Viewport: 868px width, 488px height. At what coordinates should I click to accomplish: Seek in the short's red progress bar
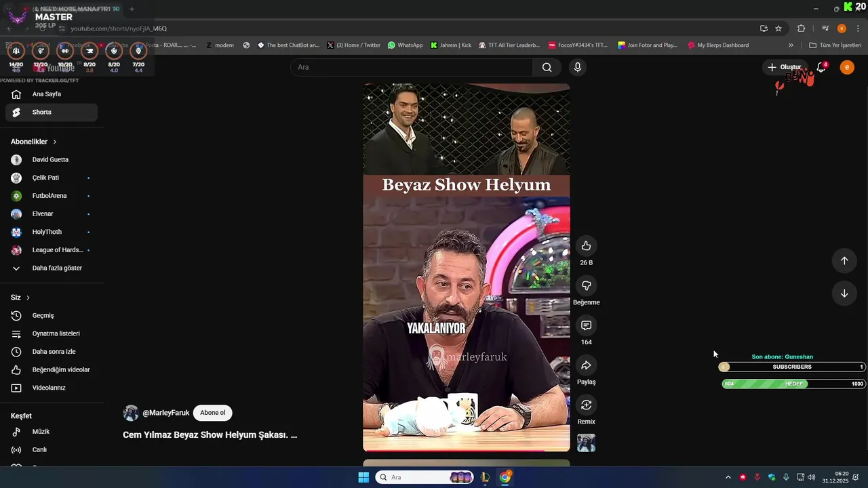(x=467, y=450)
